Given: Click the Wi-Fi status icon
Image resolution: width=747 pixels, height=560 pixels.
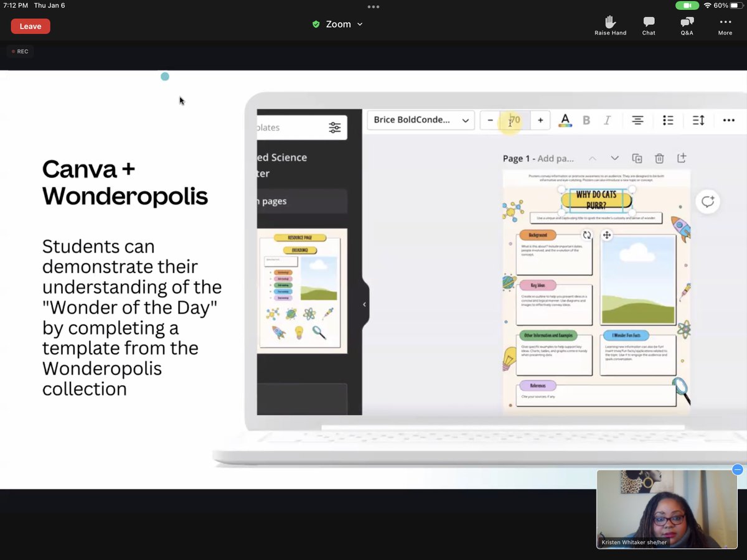Looking at the screenshot, I should click(x=707, y=6).
